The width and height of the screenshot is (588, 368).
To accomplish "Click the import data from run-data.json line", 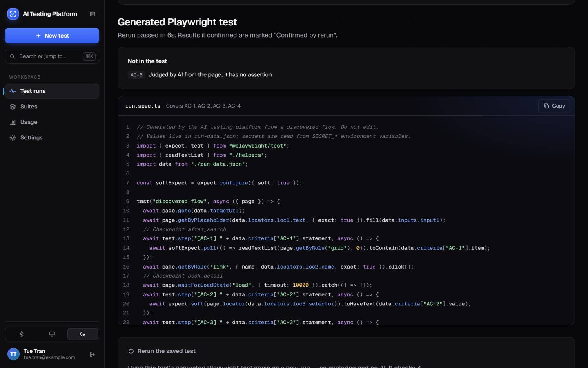I will pyautogui.click(x=192, y=164).
